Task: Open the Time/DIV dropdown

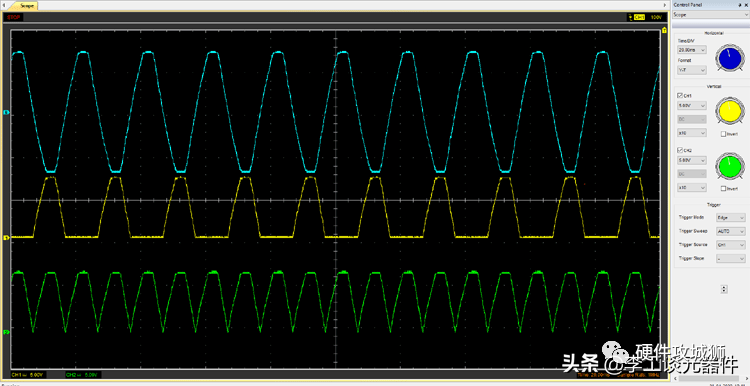Action: coord(692,50)
